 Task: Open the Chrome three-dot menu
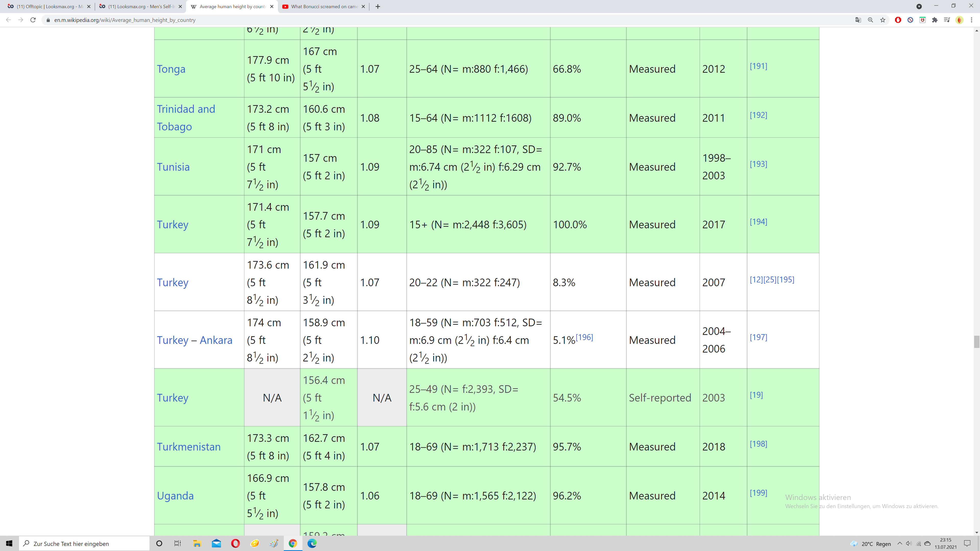tap(972, 20)
